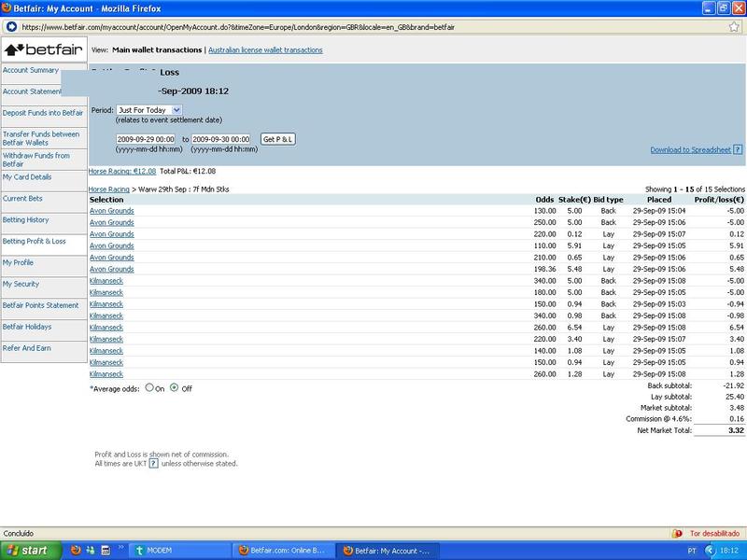Open Betfair Holidays in the sidebar
Viewport: 747px width, 560px height.
(x=27, y=327)
